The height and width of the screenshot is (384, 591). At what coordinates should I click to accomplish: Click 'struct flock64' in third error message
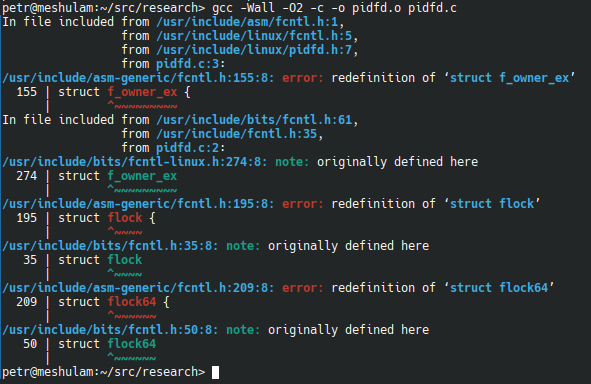pyautogui.click(x=499, y=288)
